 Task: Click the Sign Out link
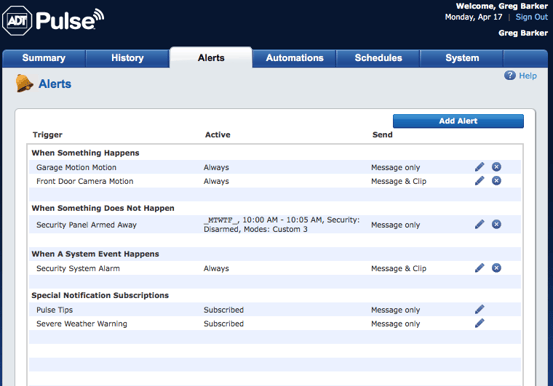[x=531, y=17]
